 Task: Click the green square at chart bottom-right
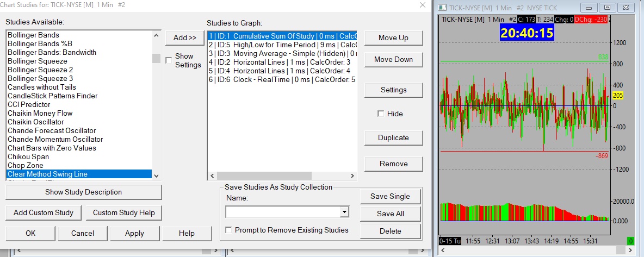coord(630,241)
